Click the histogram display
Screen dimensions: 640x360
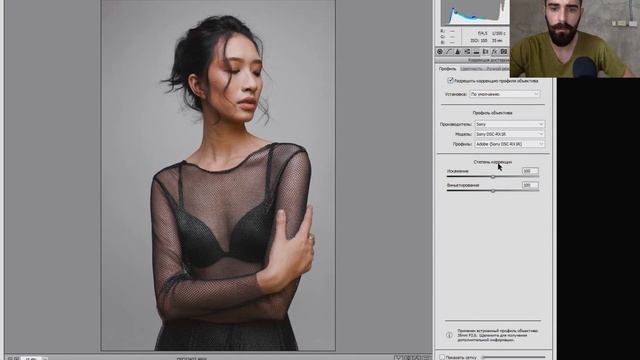pyautogui.click(x=475, y=12)
